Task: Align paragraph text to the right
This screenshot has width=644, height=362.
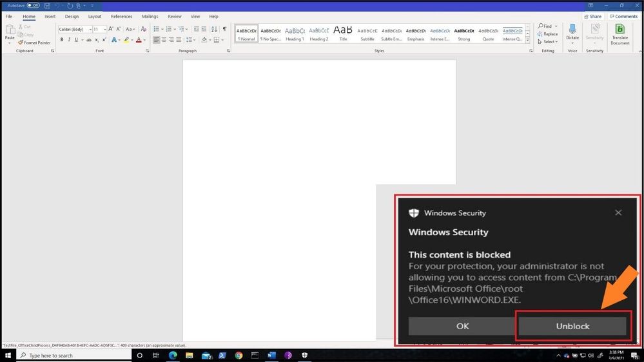Action: click(171, 40)
